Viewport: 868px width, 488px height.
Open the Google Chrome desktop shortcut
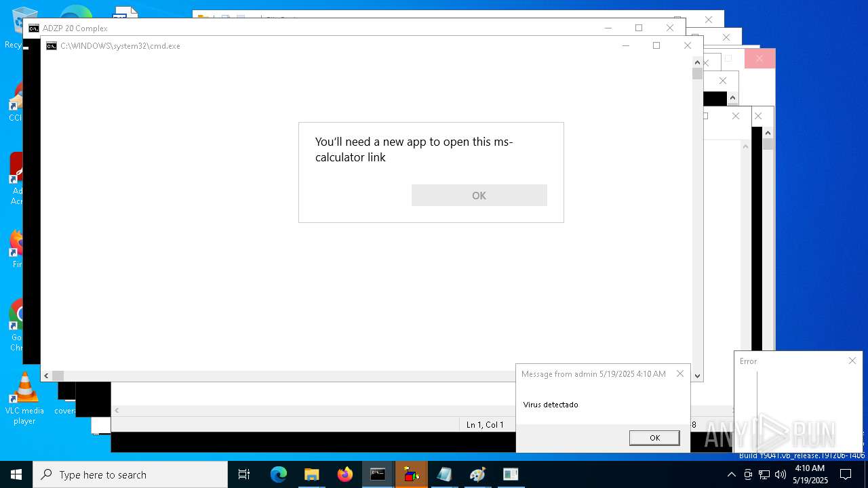16,325
